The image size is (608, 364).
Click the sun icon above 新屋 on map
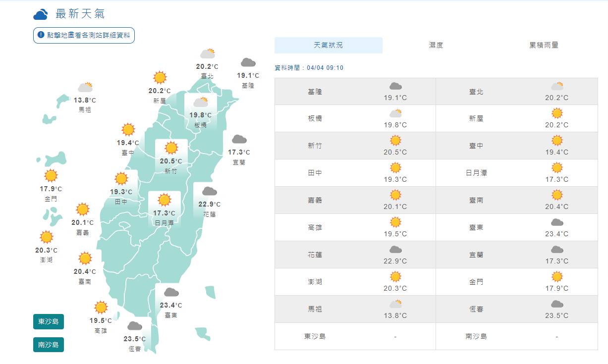coord(160,78)
